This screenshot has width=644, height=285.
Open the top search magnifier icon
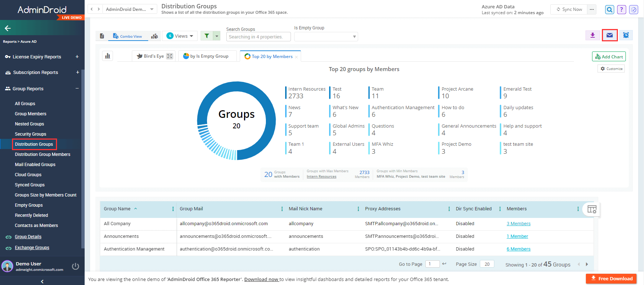[x=609, y=9]
